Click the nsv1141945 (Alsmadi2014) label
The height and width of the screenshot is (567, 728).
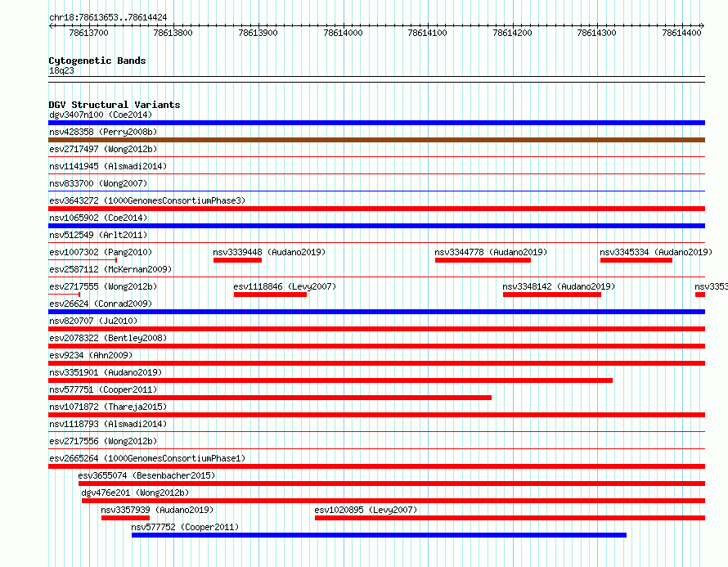(x=108, y=166)
